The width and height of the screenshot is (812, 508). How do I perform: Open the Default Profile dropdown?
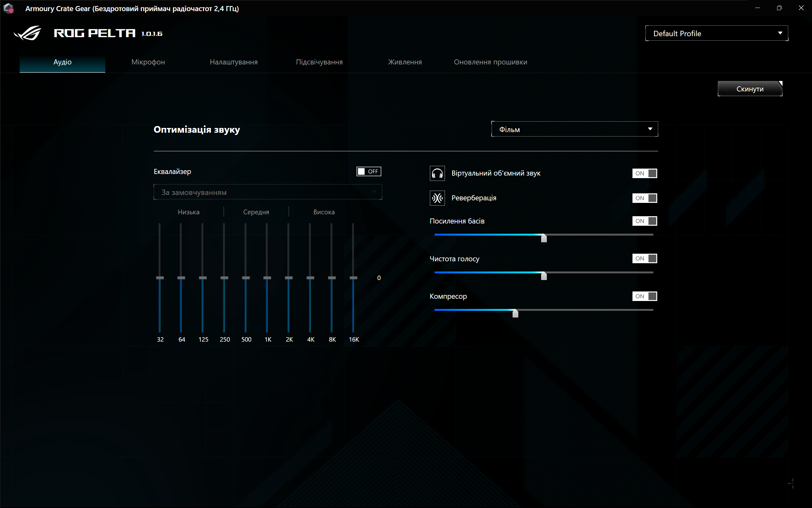(x=717, y=33)
